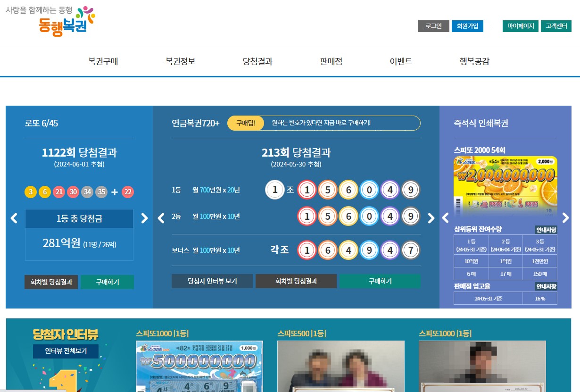Image resolution: width=580 pixels, height=392 pixels.
Task: Click the right arrow on the 즉석식 인쇄복권 panel
Action: (x=565, y=218)
